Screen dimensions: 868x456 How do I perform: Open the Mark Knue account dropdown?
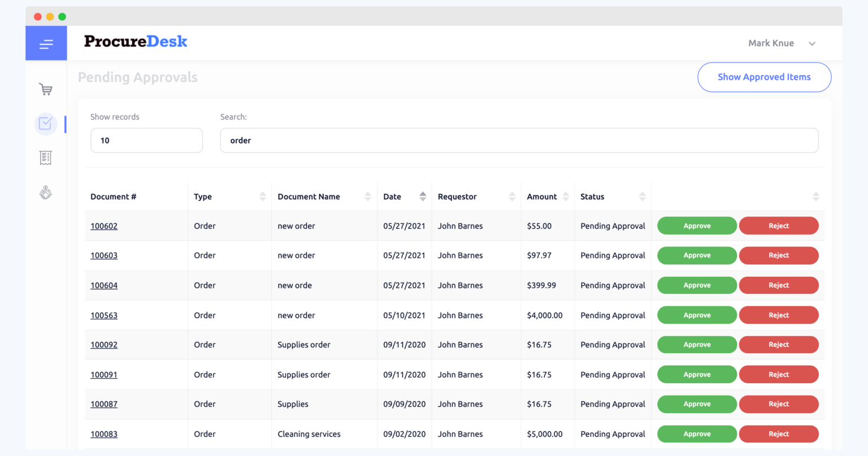coord(782,43)
